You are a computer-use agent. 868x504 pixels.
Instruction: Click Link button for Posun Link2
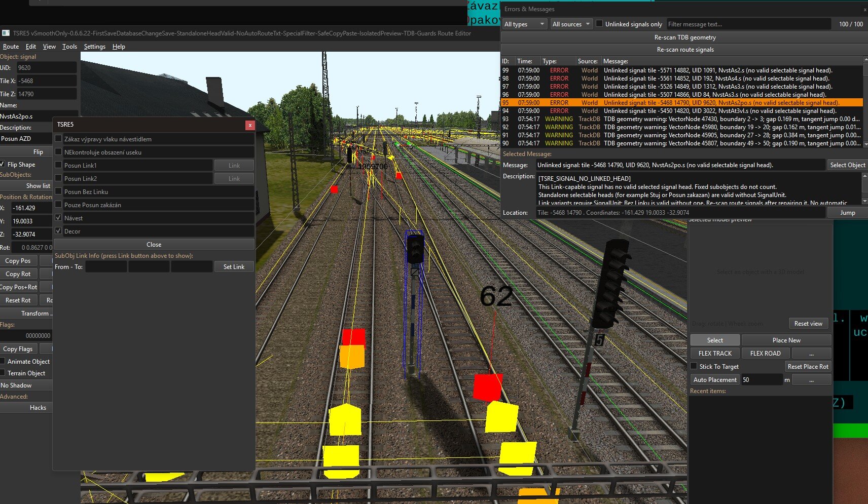coord(234,178)
